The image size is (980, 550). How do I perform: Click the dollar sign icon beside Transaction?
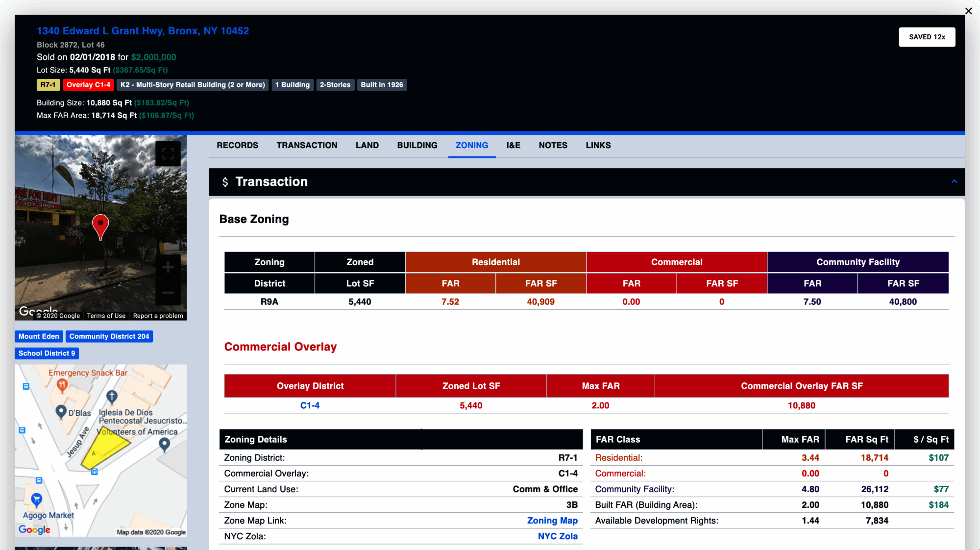225,182
